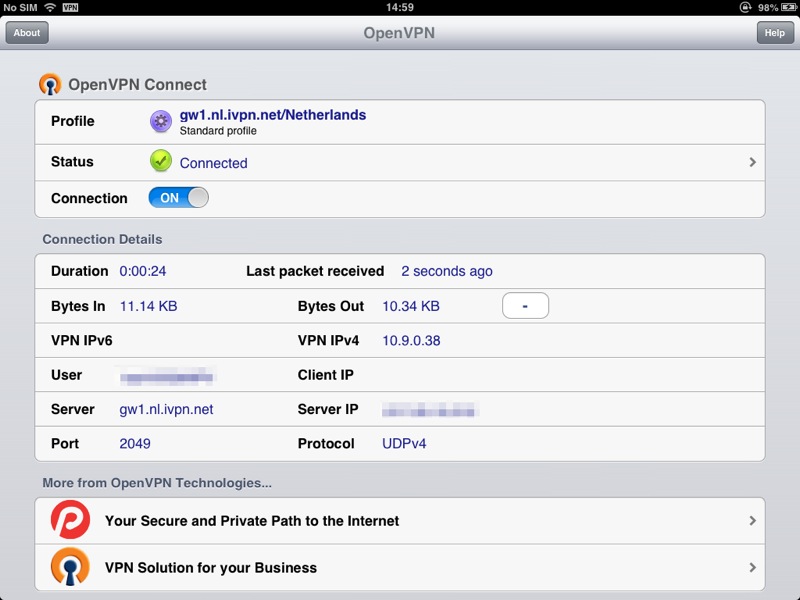Tap the Wi-Fi icon in status bar
Viewport: 800px width, 600px height.
(50, 7)
